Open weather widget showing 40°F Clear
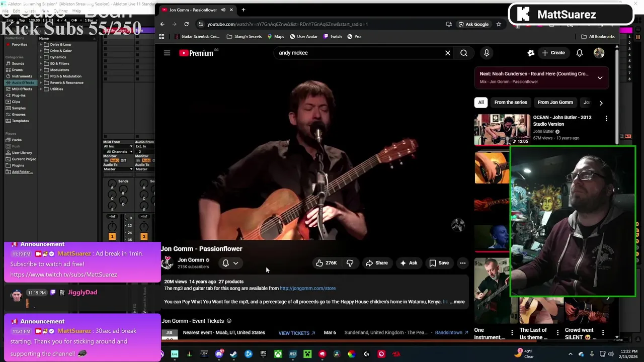The height and width of the screenshot is (362, 644). tap(525, 353)
